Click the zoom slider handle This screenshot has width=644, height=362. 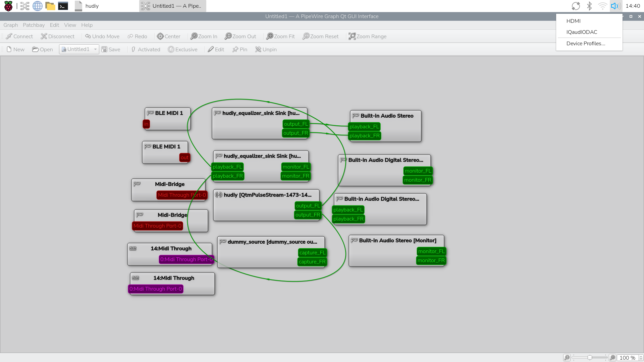[x=590, y=358]
